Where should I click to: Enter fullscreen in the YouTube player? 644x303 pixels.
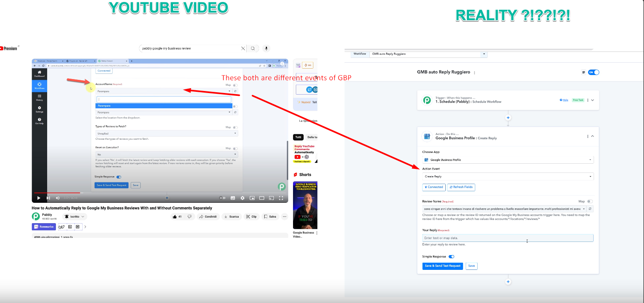pos(281,198)
